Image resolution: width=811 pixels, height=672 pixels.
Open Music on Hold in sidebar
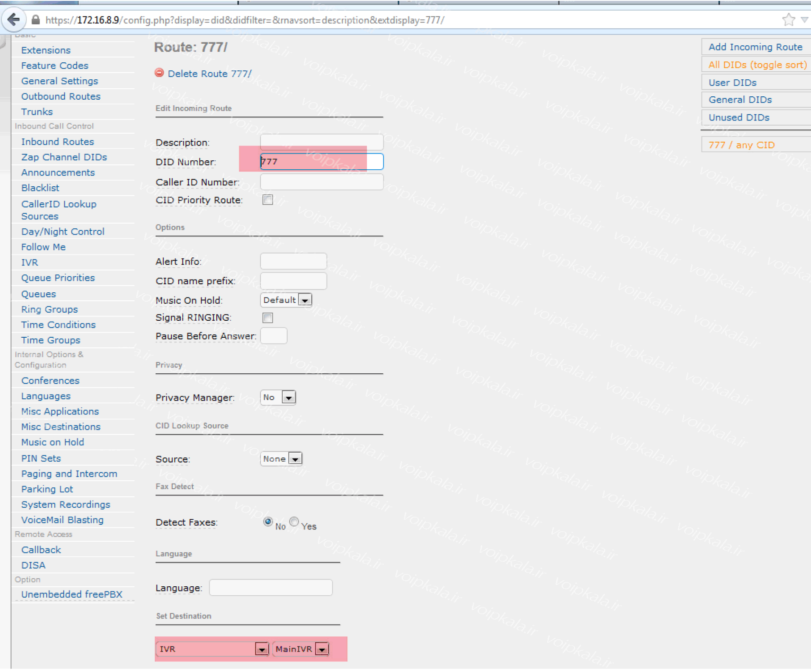point(53,442)
